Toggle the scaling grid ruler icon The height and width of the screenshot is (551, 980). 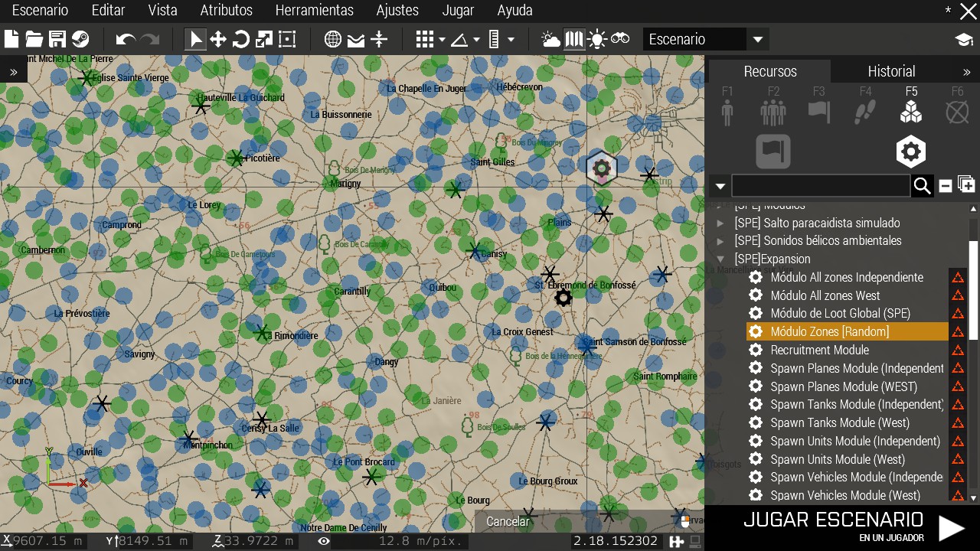click(x=494, y=39)
